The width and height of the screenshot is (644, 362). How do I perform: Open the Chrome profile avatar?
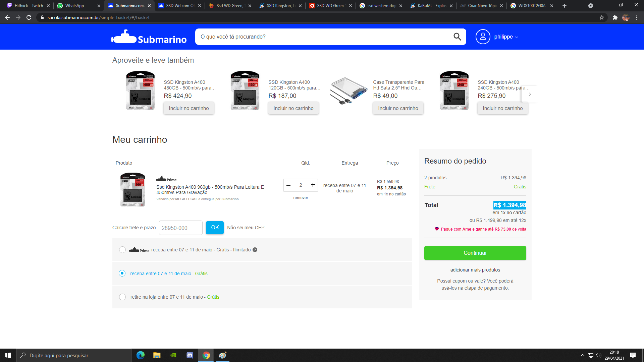coord(626,17)
